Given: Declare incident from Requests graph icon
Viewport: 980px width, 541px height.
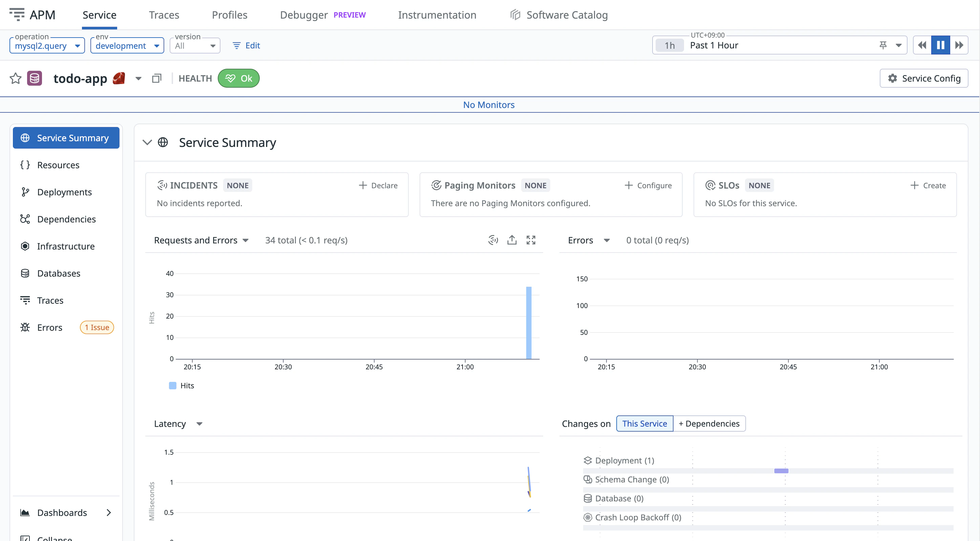Looking at the screenshot, I should pyautogui.click(x=493, y=240).
